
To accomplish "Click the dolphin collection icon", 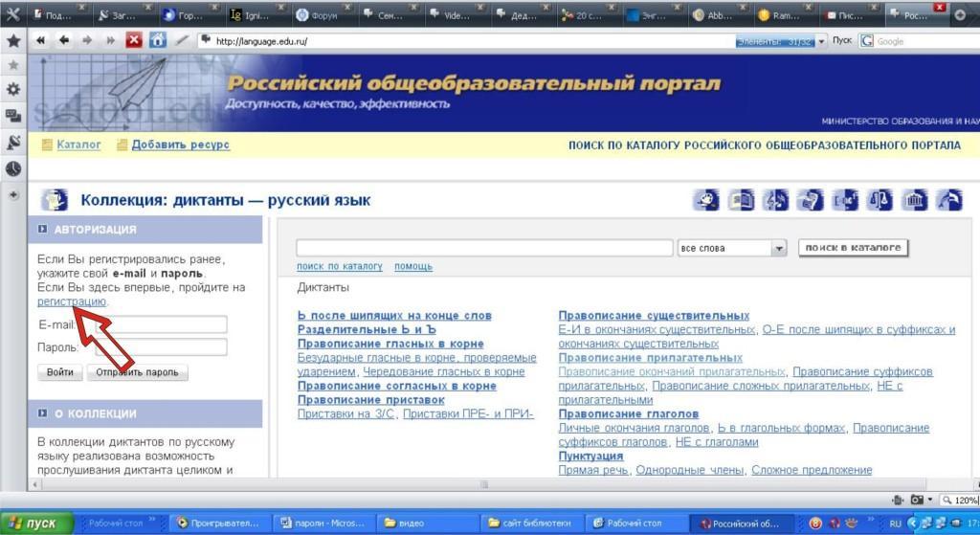I will 949,200.
